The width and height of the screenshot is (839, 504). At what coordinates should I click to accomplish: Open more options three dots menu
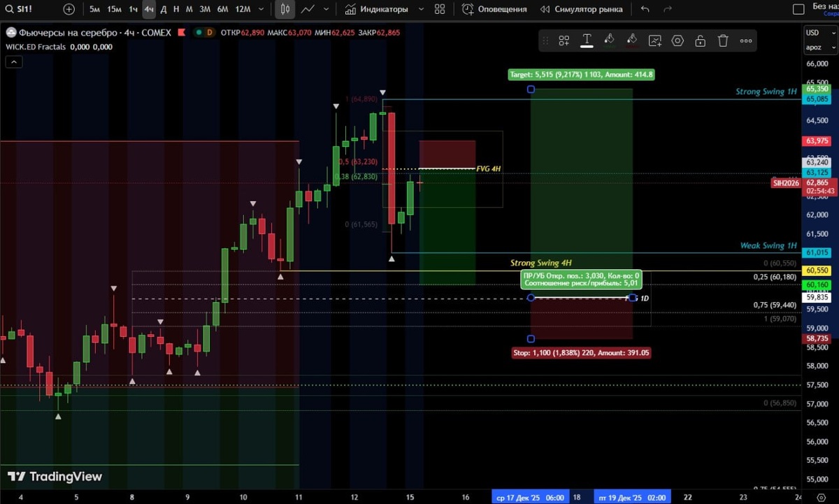[746, 41]
